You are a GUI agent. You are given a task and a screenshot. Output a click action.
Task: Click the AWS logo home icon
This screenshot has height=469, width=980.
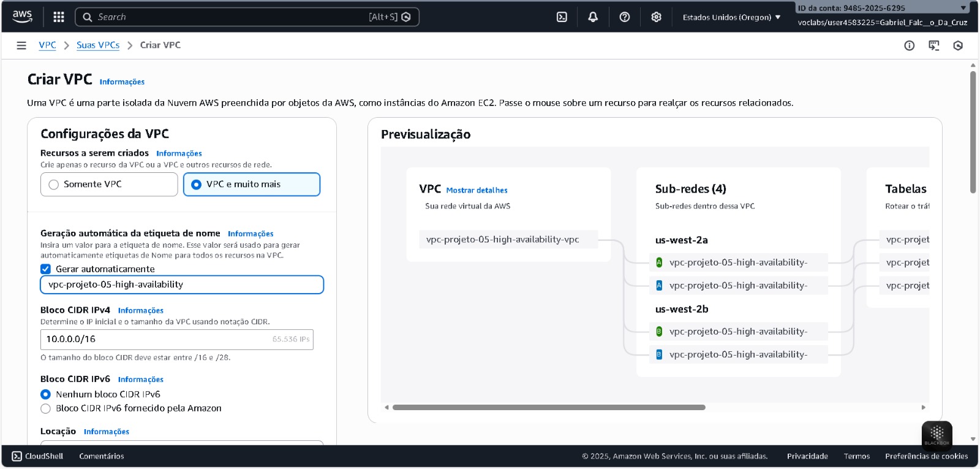[22, 17]
